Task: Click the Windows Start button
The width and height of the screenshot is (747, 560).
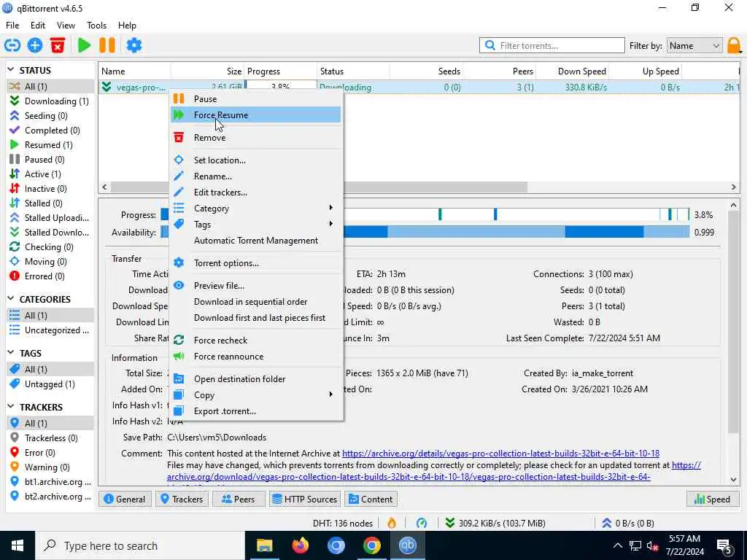Action: point(18,545)
